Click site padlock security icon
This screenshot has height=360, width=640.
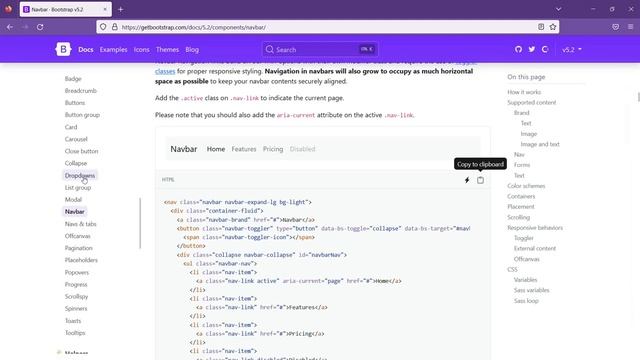(115, 27)
